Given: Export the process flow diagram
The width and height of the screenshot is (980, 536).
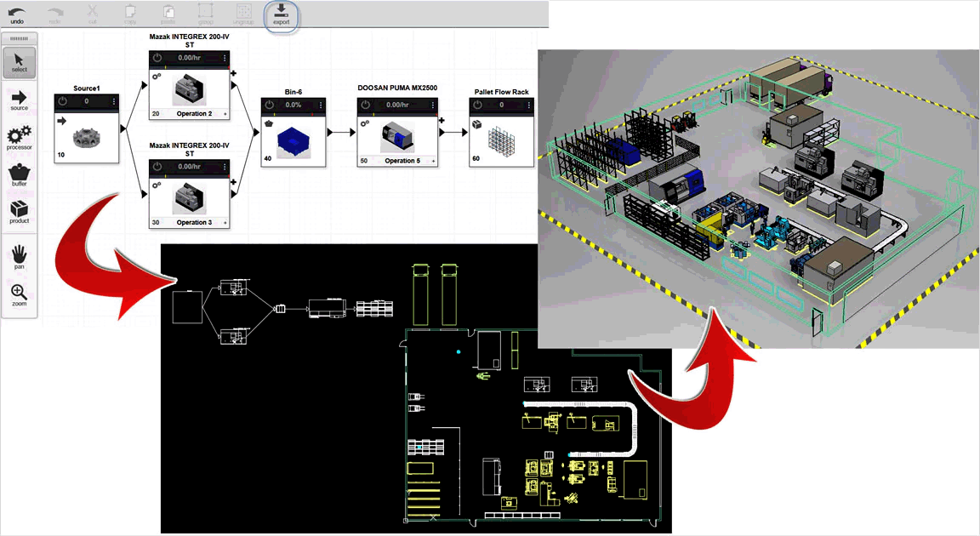Looking at the screenshot, I should pyautogui.click(x=282, y=15).
